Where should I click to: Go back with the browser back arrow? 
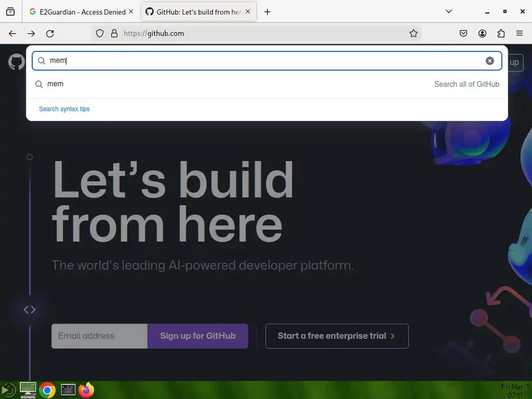click(x=12, y=34)
